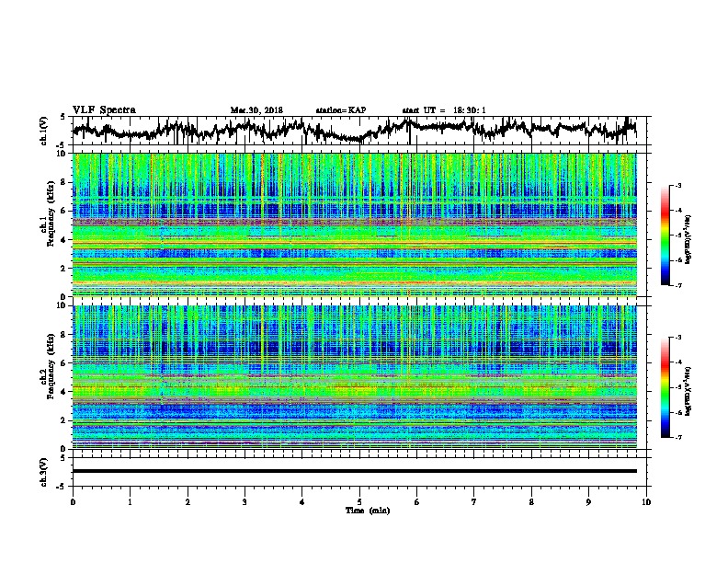Click the '2' tick on the time axis

[x=188, y=502]
